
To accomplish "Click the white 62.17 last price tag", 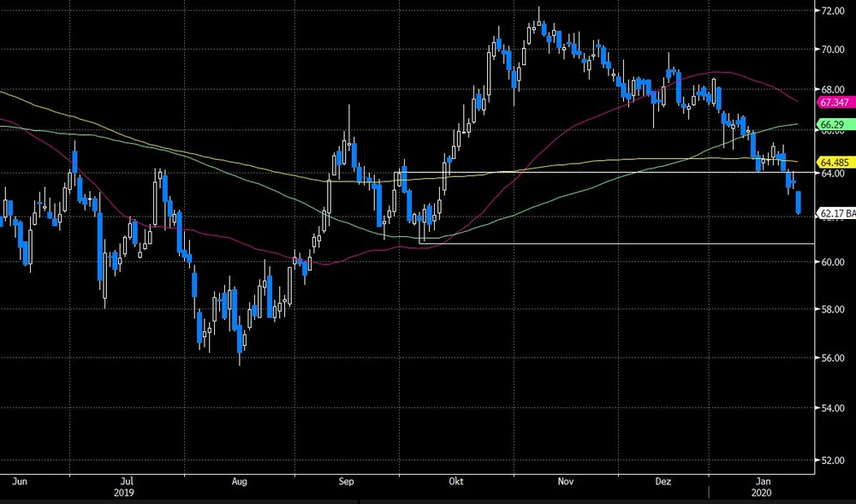I will point(836,213).
